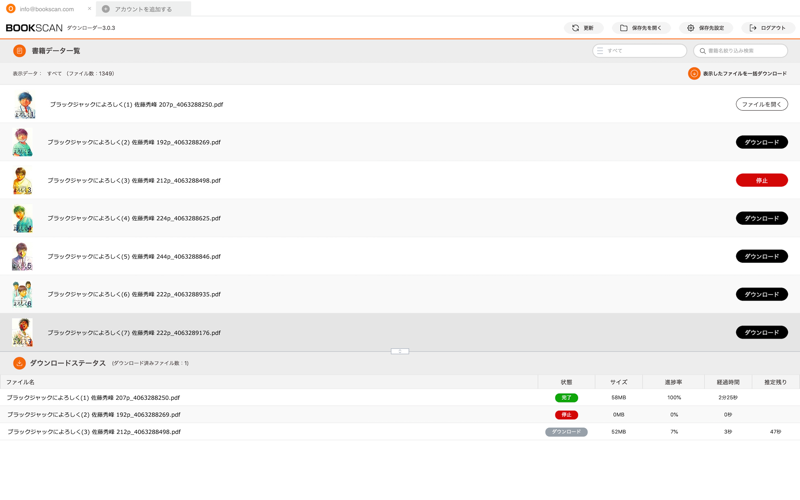Open the アカウントを追加する tab

point(143,9)
